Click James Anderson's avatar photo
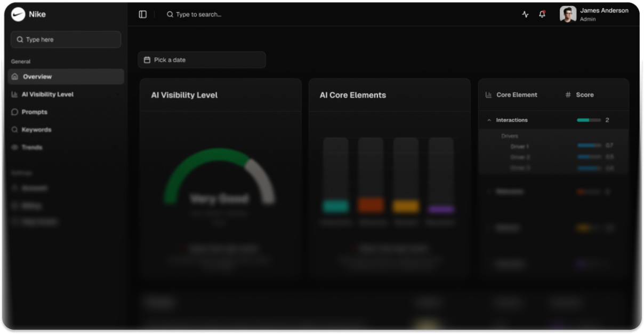The width and height of the screenshot is (644, 334). pos(568,14)
